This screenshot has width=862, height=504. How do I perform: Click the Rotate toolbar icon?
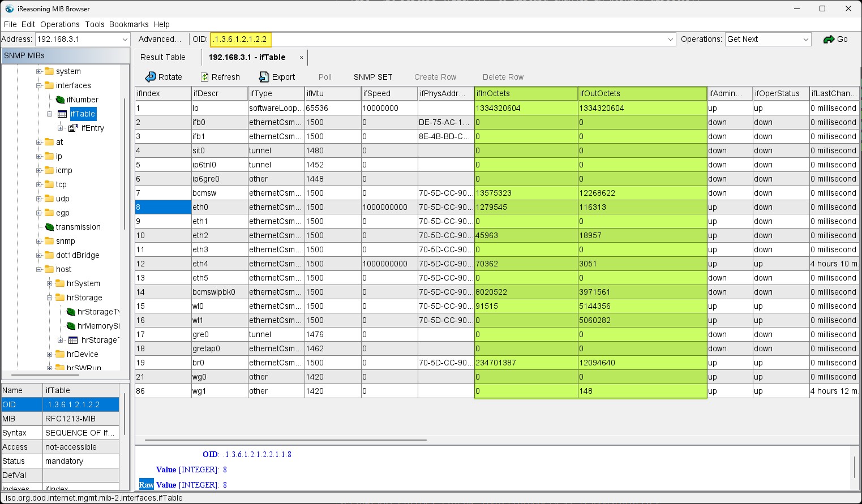151,77
